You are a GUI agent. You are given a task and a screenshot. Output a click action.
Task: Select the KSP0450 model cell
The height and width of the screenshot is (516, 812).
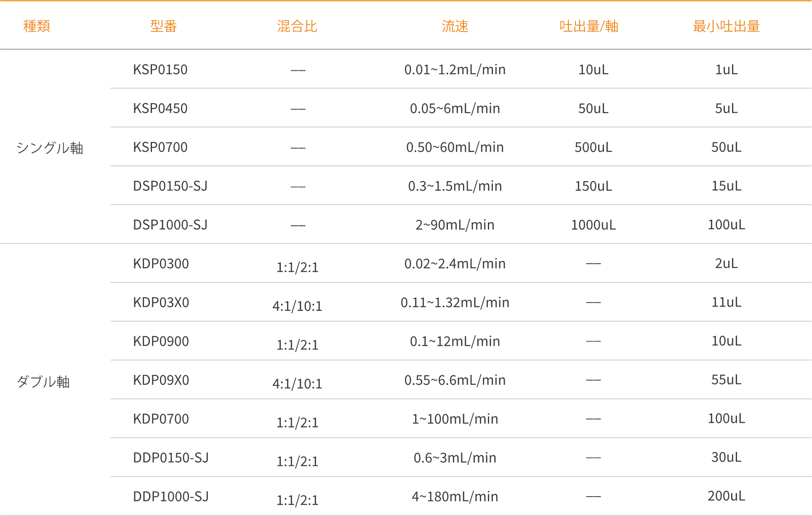tap(160, 108)
